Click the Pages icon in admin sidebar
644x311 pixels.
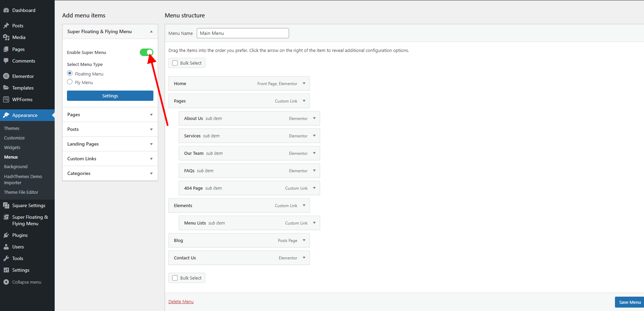pyautogui.click(x=6, y=49)
